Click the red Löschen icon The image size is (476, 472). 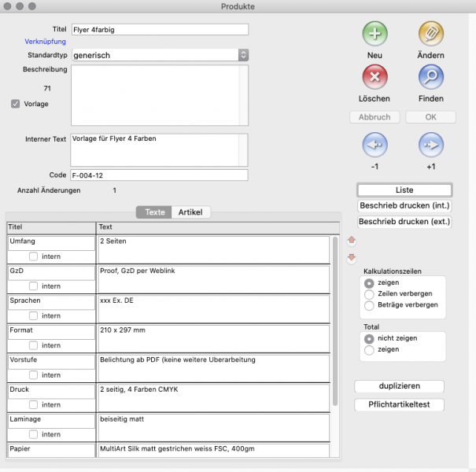click(x=375, y=78)
